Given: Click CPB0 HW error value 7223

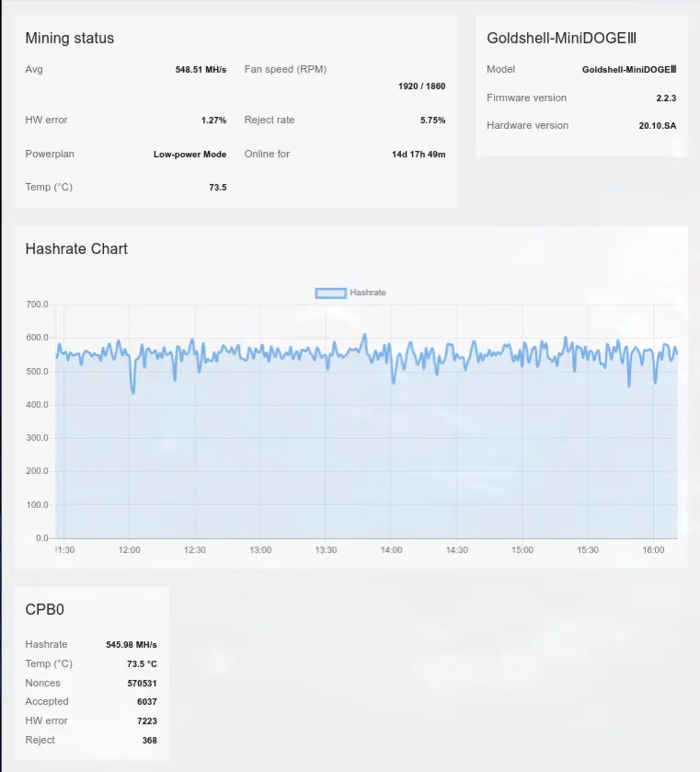Looking at the screenshot, I should coord(146,720).
